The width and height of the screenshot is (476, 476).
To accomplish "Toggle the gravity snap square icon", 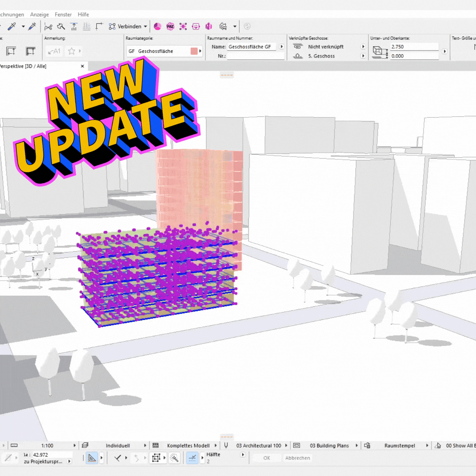I will (156, 458).
